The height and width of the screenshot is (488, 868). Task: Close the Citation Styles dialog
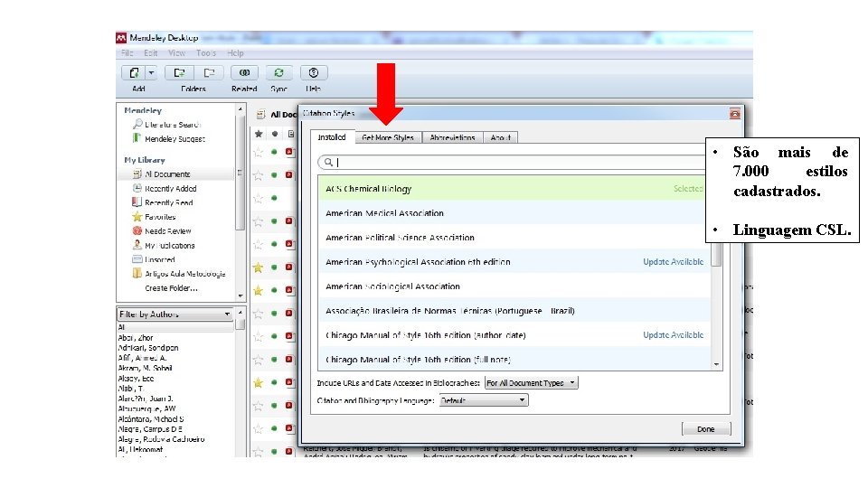click(x=734, y=114)
